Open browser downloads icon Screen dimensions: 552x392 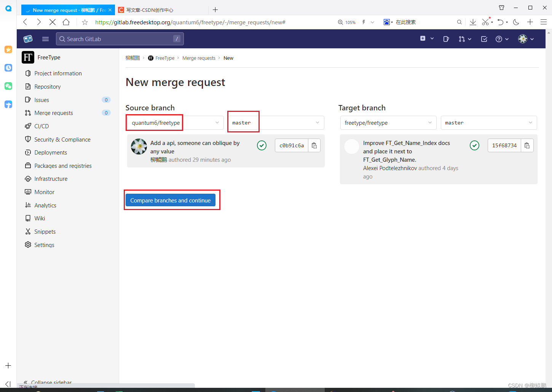473,22
